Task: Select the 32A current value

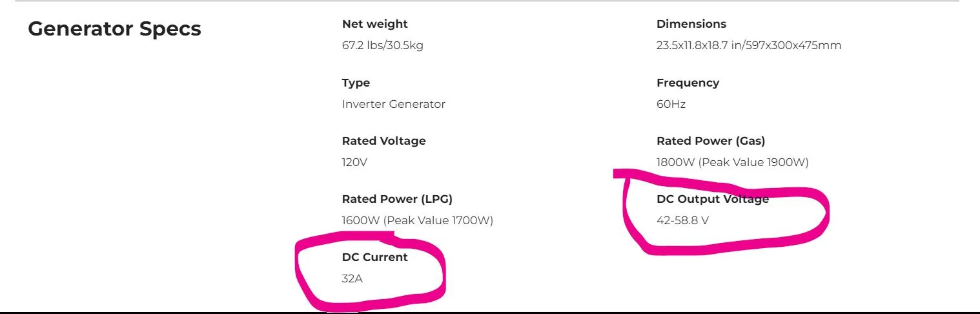Action: tap(352, 278)
